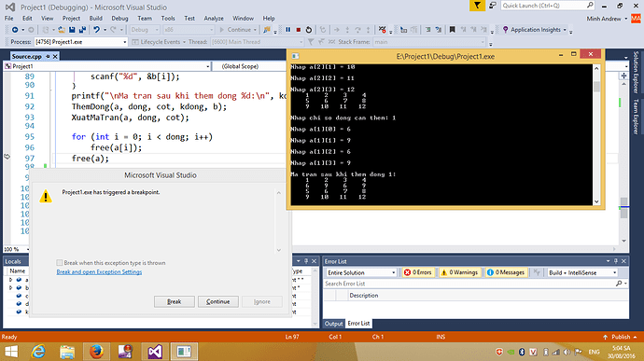This screenshot has width=644, height=361.
Task: Click the Restart debugging icon
Action: tap(309, 30)
